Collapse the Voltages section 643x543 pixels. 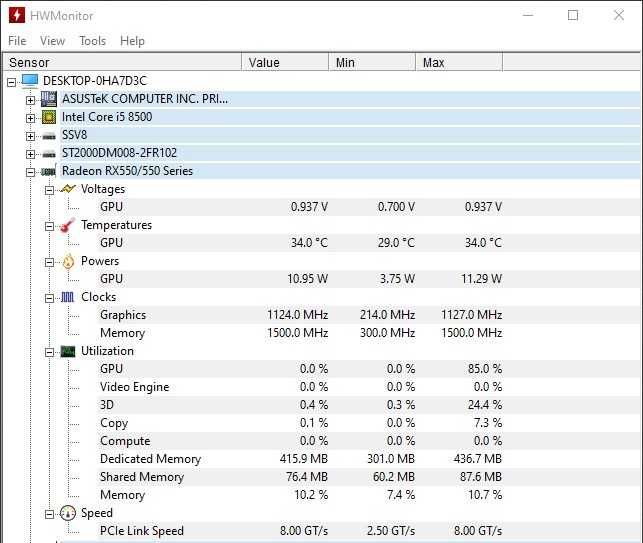(49, 190)
